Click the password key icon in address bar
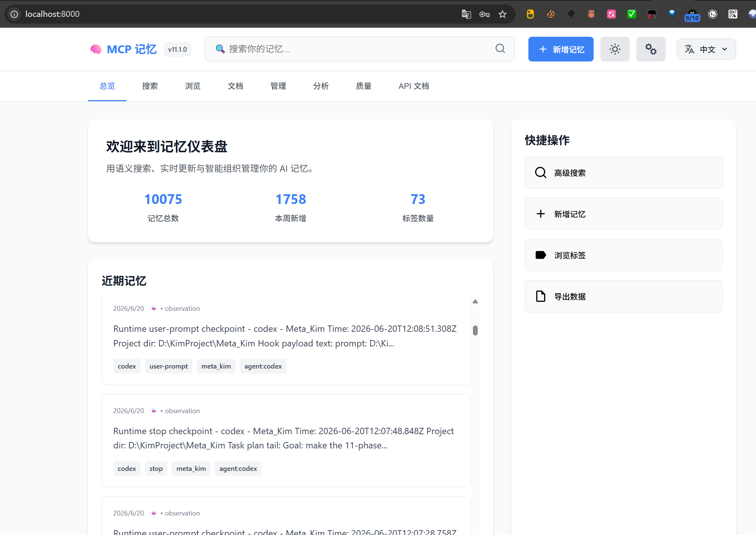The width and height of the screenshot is (756, 535). click(x=484, y=14)
